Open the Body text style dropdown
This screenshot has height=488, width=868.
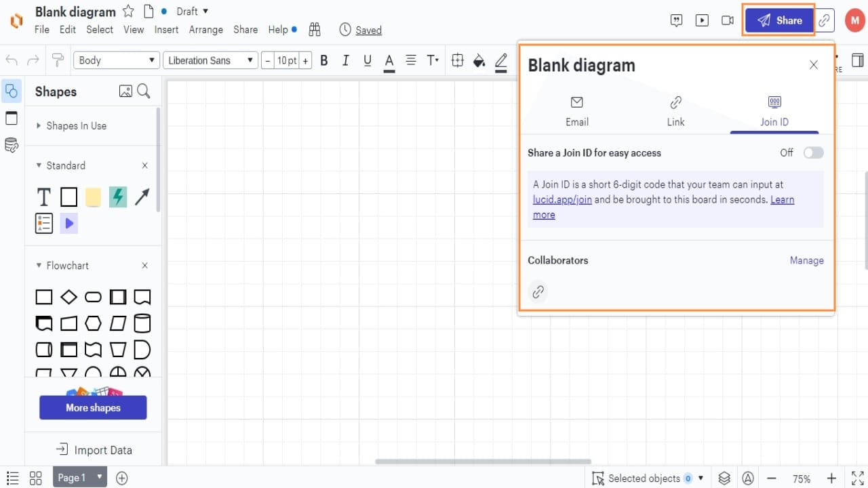pos(116,60)
